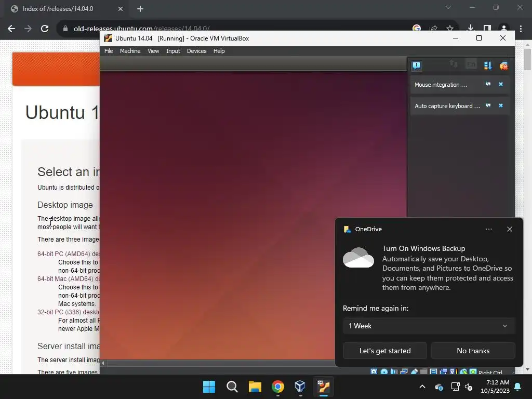Click the dimmed Ubuntu network indicator icon

point(453,64)
